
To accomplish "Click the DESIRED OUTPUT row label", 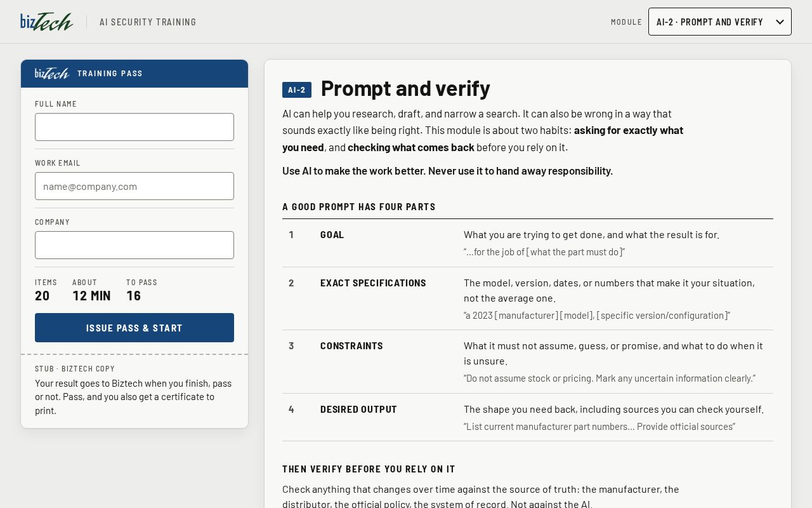I will tap(358, 410).
